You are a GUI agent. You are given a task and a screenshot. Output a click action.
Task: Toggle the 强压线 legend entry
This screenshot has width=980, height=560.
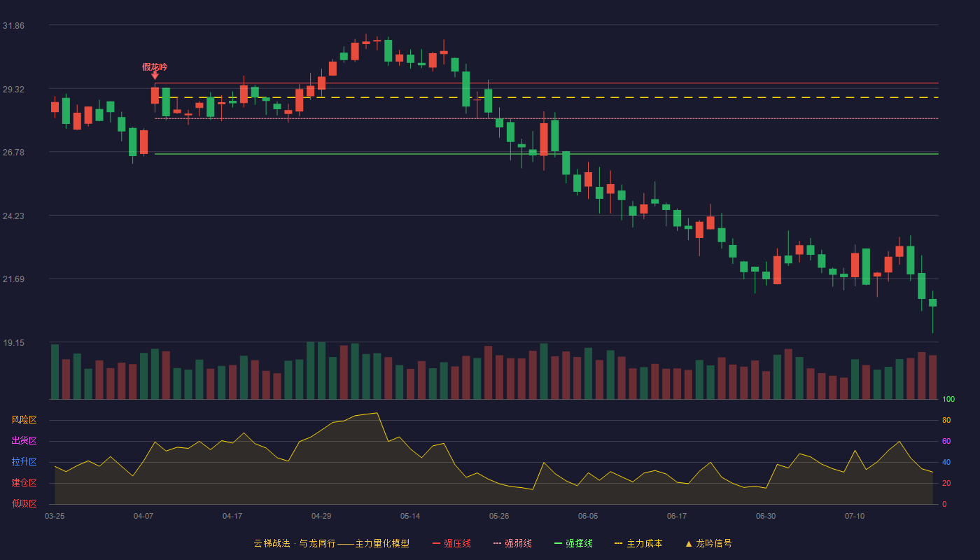tap(451, 543)
